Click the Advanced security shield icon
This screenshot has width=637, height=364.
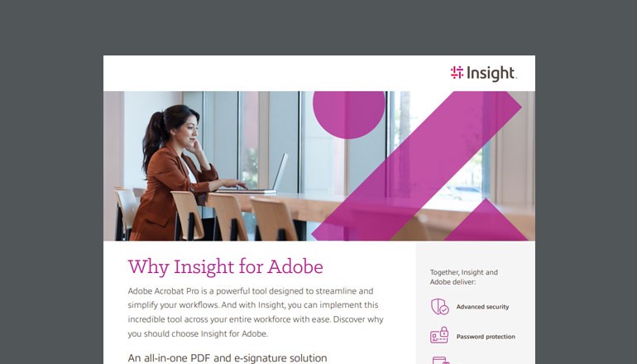click(x=439, y=307)
